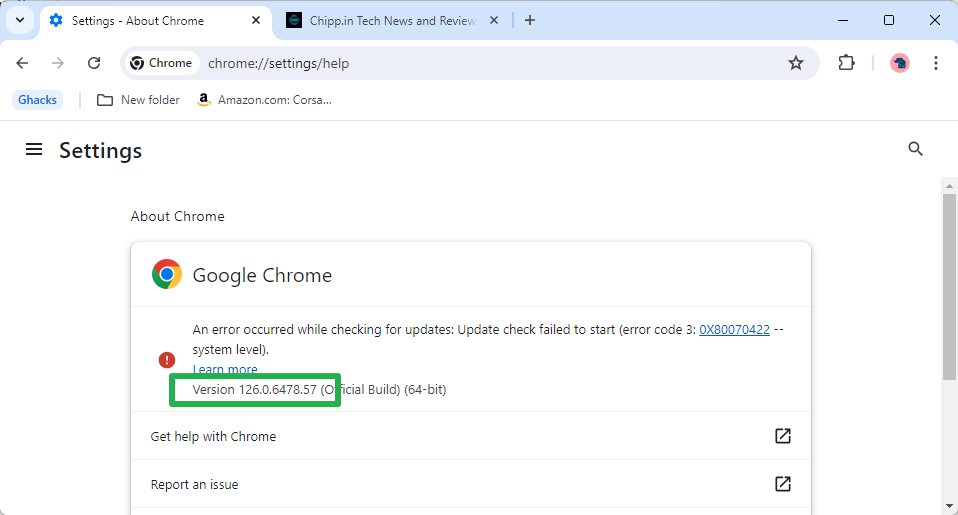
Task: Open Get help with Chrome
Action: (x=471, y=436)
